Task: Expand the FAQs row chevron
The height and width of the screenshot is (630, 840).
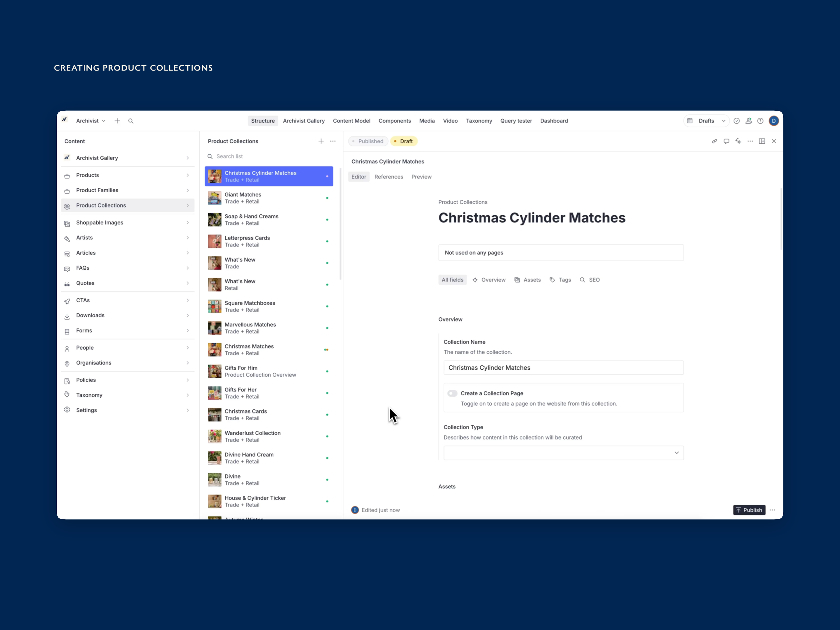Action: [188, 268]
